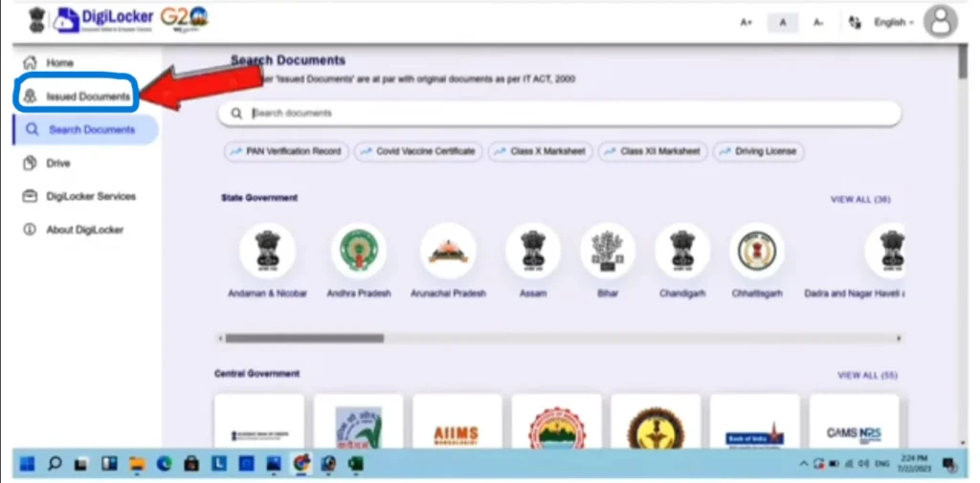980x483 pixels.
Task: Open About DigiLocker in sidebar
Action: [x=74, y=230]
